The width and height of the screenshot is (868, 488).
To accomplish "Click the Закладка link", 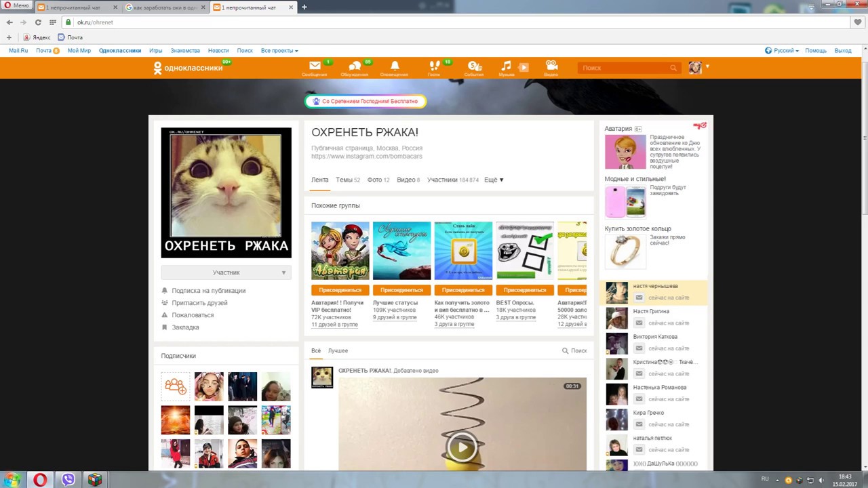I will click(x=185, y=327).
